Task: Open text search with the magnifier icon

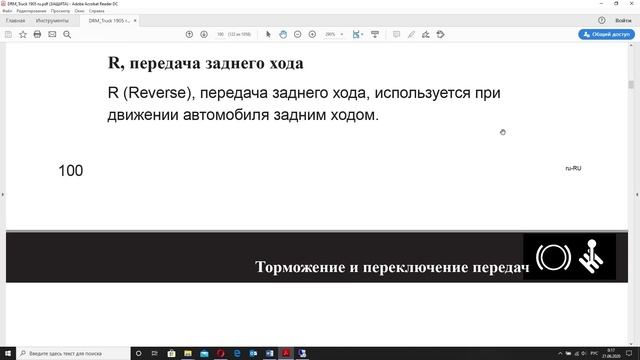Action: 67,35
